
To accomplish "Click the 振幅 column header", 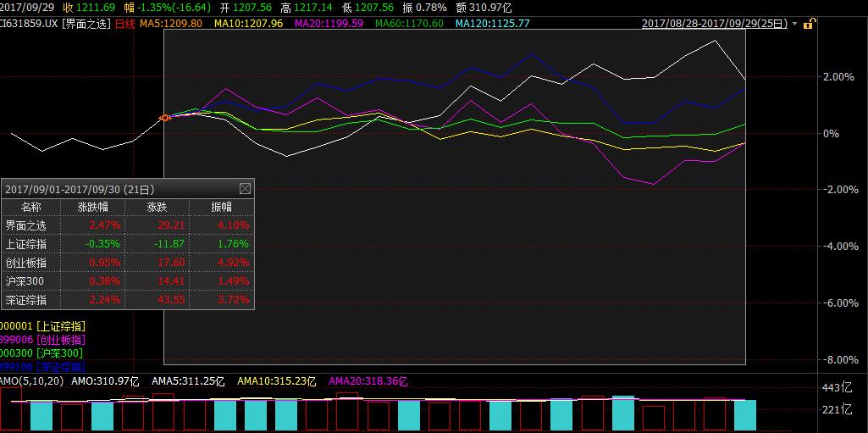I will point(221,207).
